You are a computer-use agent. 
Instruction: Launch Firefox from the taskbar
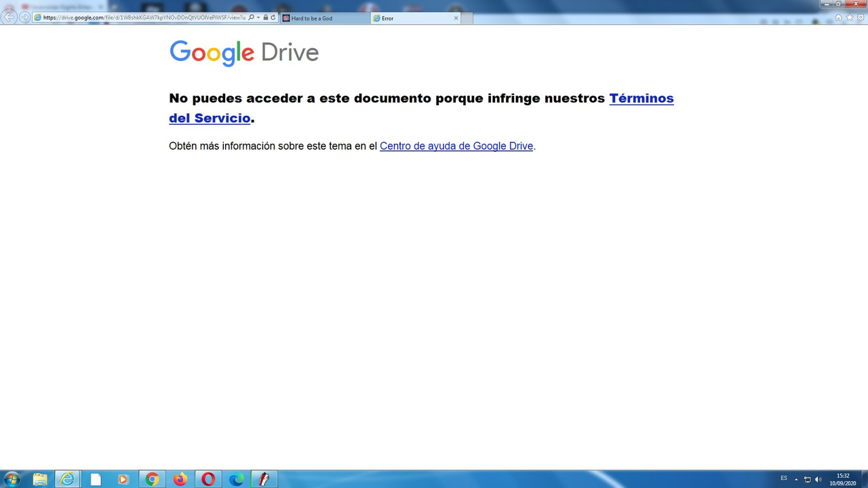(x=180, y=479)
